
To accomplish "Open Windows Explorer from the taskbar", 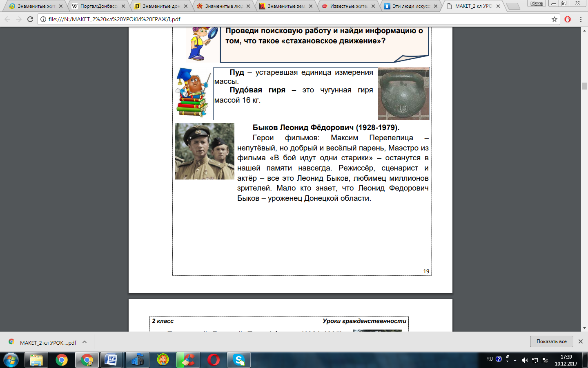I will tap(36, 360).
